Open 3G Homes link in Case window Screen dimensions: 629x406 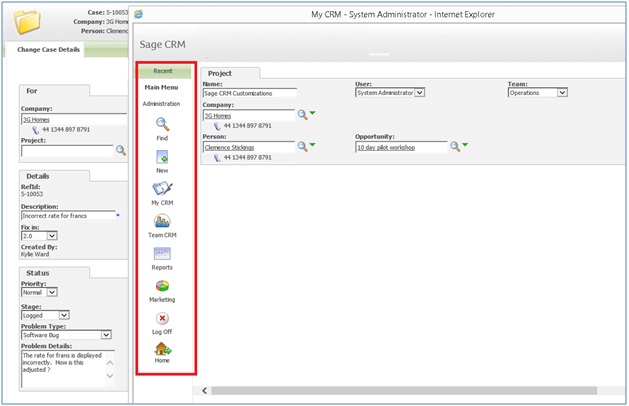coord(36,120)
